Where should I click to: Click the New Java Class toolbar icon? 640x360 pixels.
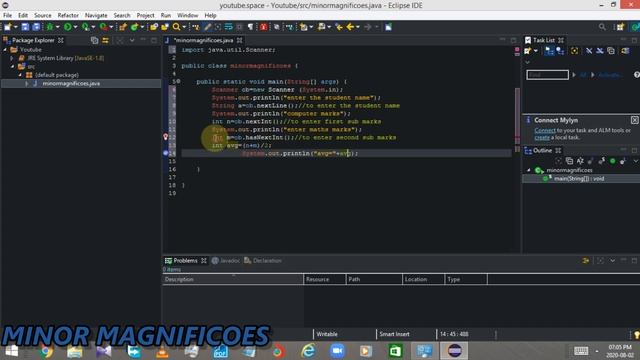click(134, 27)
